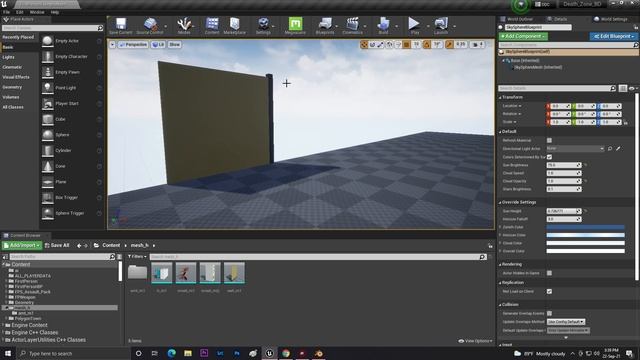Open the Settings toolbar icon

(263, 24)
